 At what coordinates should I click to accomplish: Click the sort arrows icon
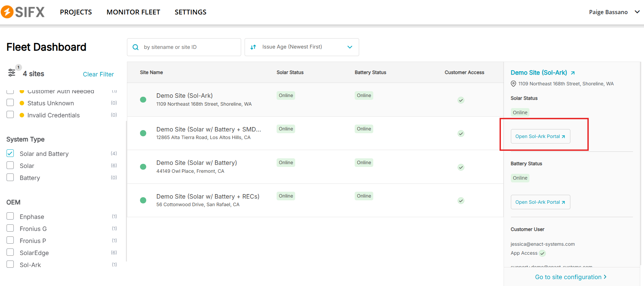(x=253, y=47)
